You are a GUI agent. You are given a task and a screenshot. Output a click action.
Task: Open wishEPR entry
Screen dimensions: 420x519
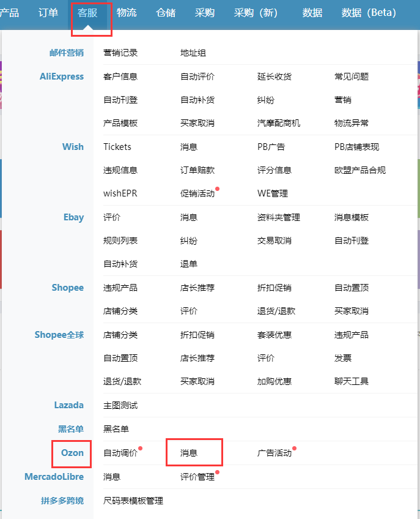click(x=120, y=193)
